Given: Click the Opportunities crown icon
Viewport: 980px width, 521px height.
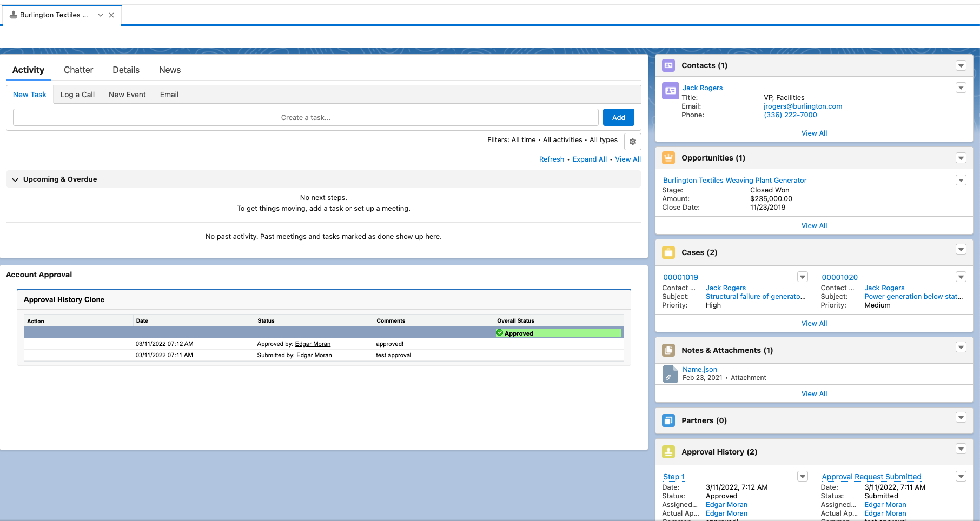Looking at the screenshot, I should pos(668,158).
